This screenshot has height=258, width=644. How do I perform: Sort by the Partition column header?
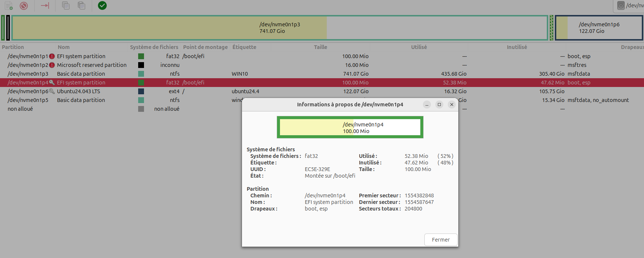pyautogui.click(x=13, y=47)
